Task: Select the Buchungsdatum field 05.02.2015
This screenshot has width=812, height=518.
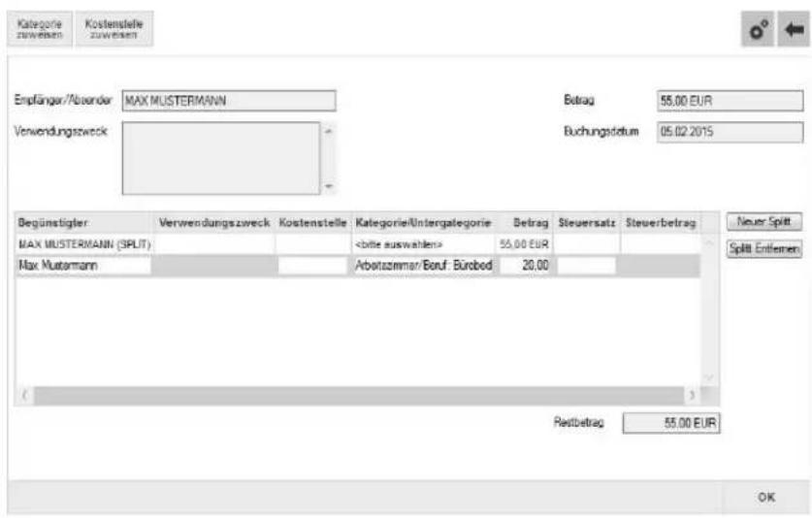Action: pos(731,132)
